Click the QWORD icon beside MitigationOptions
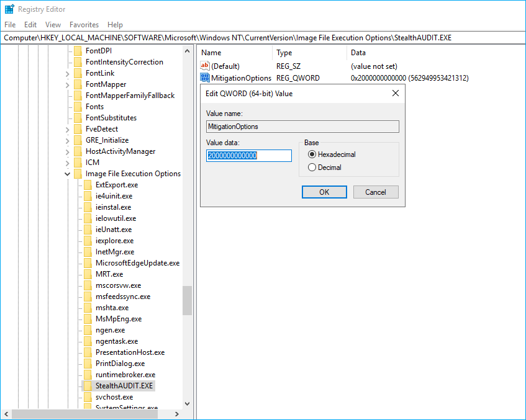This screenshot has width=526, height=420. pos(204,78)
